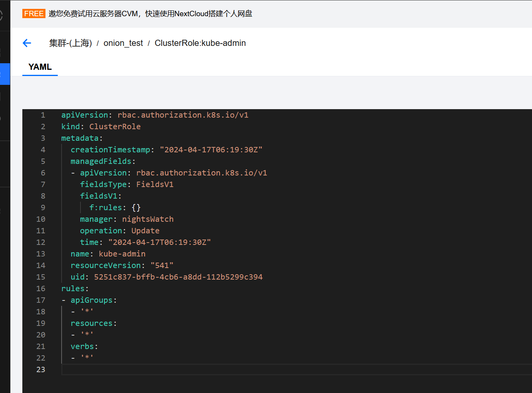Click line 1 apiVersion value rbac.authorization.k8s.io/v1

pyautogui.click(x=183, y=115)
